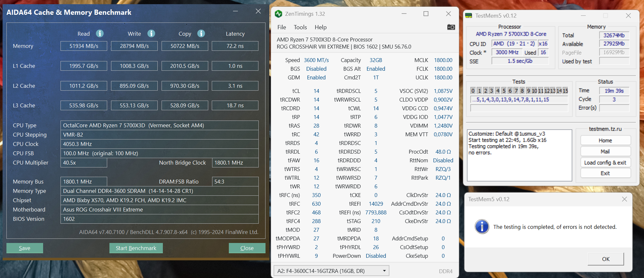Click the Close button in AIDA64
This screenshot has height=278, width=644.
tap(247, 248)
